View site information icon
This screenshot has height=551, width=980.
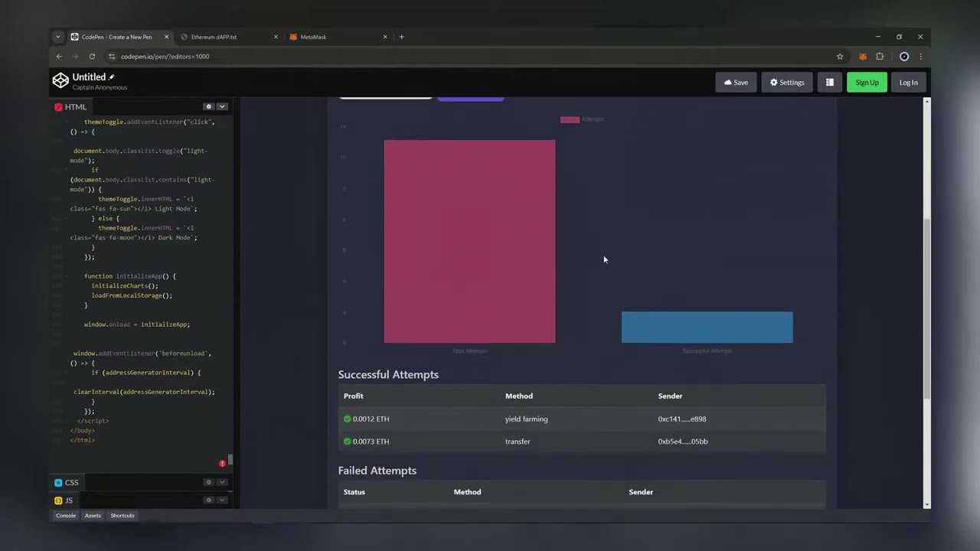pyautogui.click(x=112, y=57)
